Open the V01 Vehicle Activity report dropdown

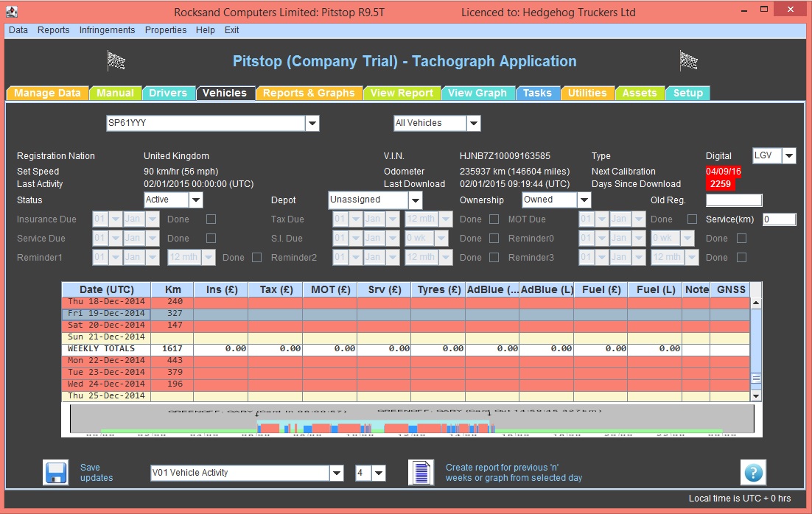click(337, 473)
